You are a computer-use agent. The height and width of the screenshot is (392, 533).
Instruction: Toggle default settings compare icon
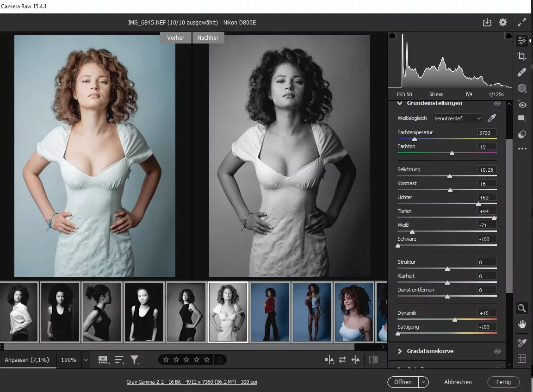point(373,360)
